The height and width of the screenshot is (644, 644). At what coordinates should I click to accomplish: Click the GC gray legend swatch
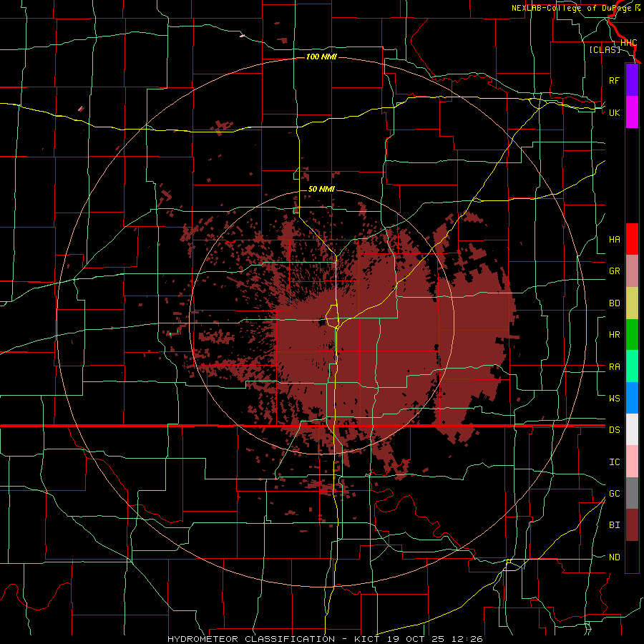click(x=632, y=493)
